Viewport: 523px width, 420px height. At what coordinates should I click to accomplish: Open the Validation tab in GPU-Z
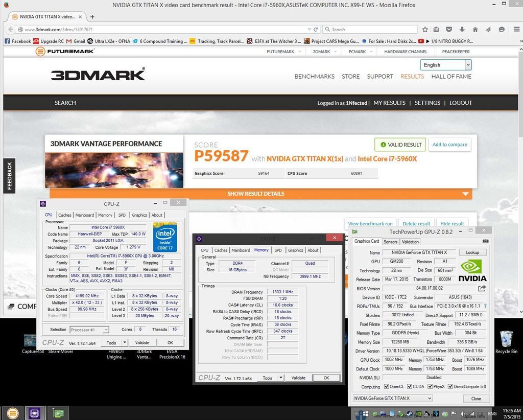[410, 242]
